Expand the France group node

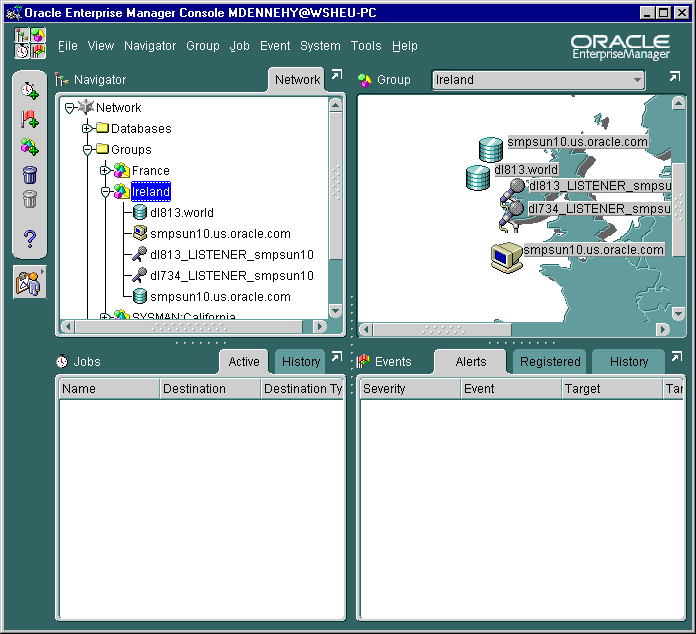pyautogui.click(x=105, y=170)
